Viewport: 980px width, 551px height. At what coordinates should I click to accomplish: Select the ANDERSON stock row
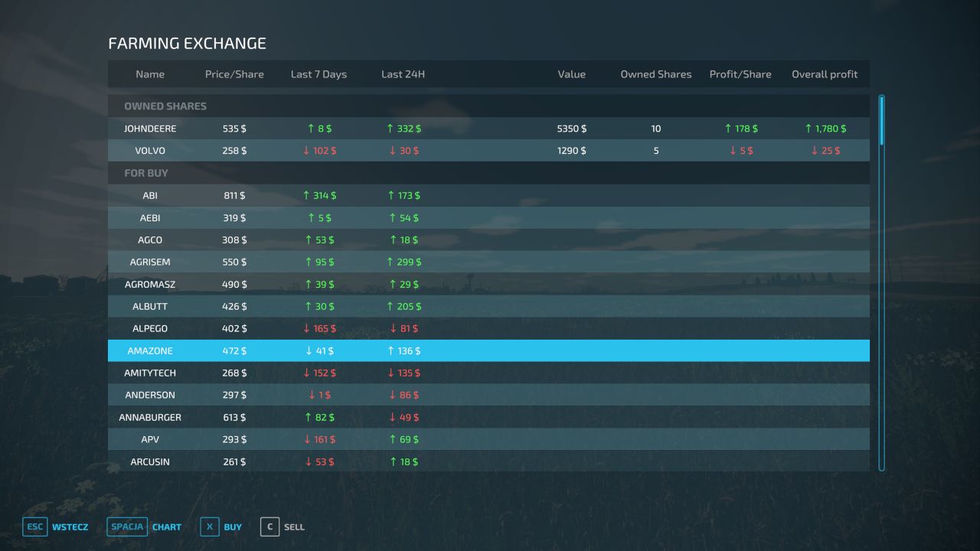pyautogui.click(x=488, y=395)
